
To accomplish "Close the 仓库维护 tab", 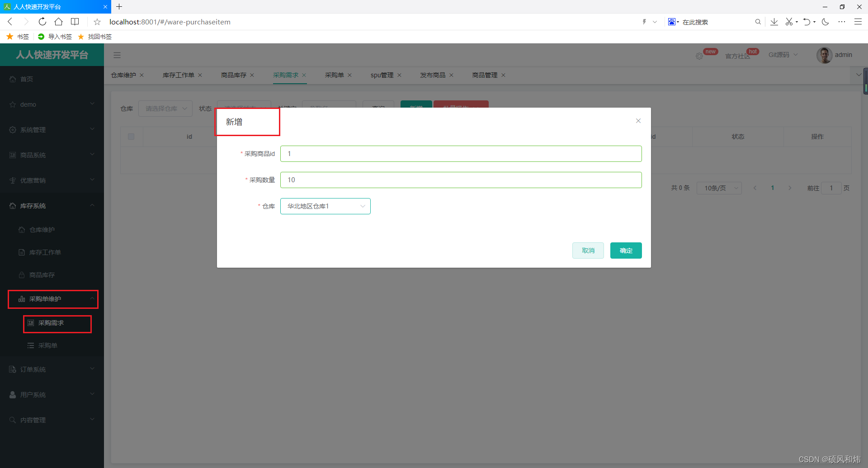I will [x=142, y=75].
